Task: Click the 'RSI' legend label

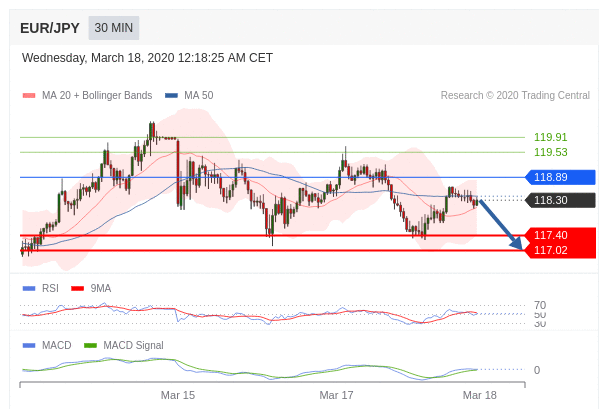Action: tap(50, 288)
